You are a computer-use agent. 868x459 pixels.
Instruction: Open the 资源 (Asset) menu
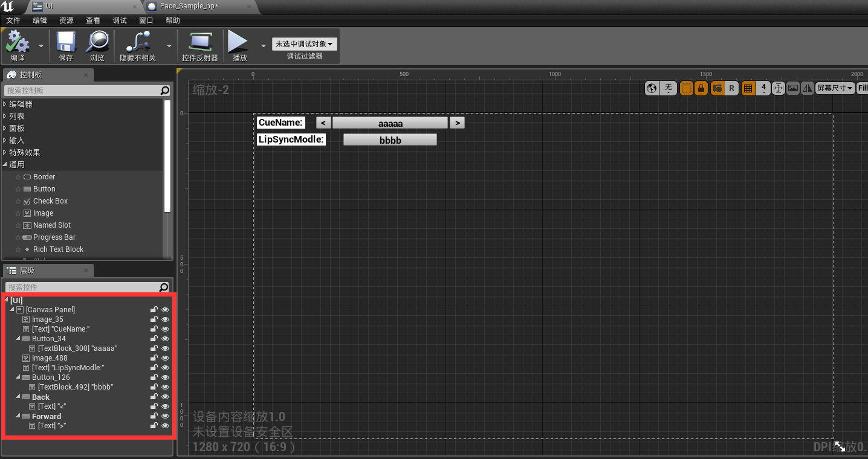point(66,21)
